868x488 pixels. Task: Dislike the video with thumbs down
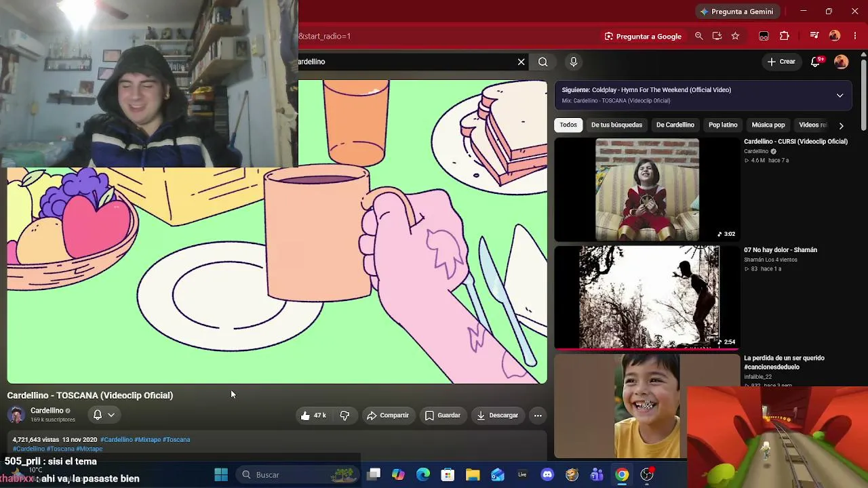(344, 415)
